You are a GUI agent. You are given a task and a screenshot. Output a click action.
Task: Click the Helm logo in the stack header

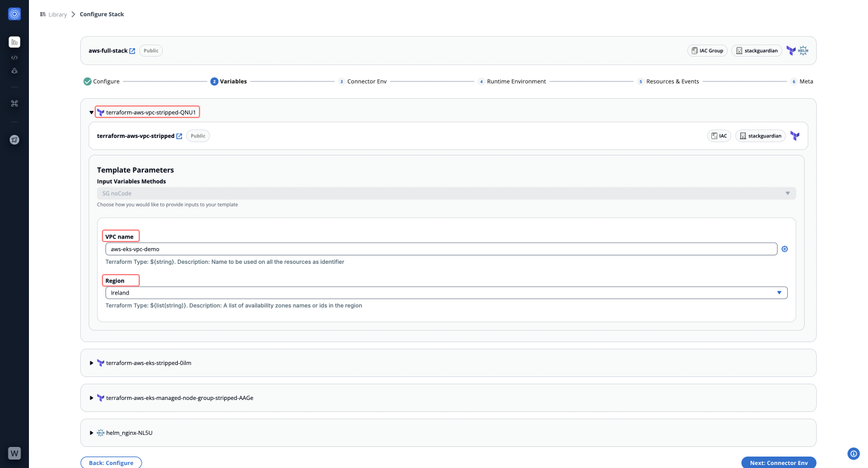pos(803,51)
